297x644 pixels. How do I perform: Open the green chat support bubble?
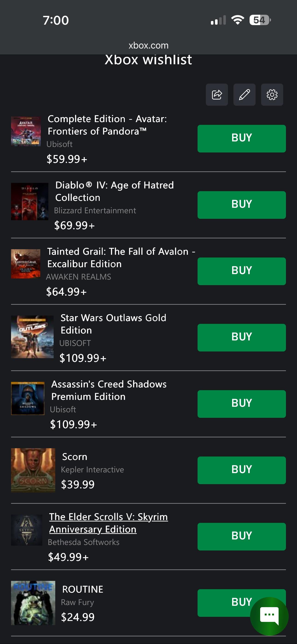click(269, 616)
